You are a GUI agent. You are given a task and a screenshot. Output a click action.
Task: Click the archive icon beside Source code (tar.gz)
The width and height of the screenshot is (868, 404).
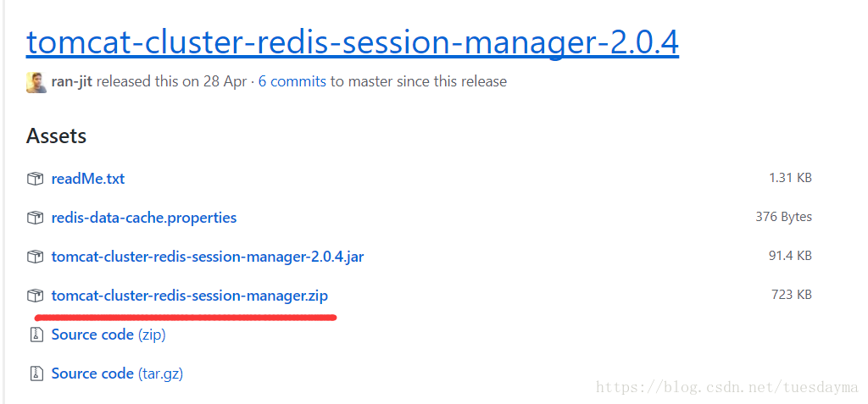click(35, 374)
